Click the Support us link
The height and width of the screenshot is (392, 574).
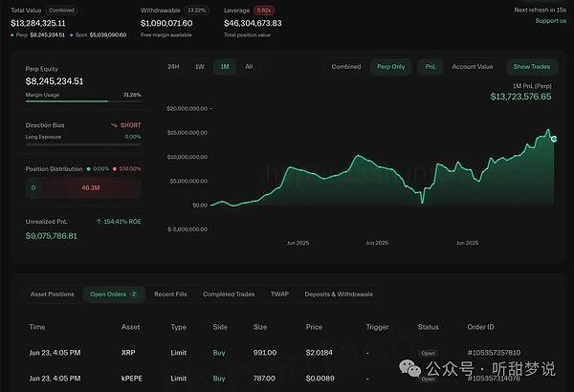(x=550, y=20)
